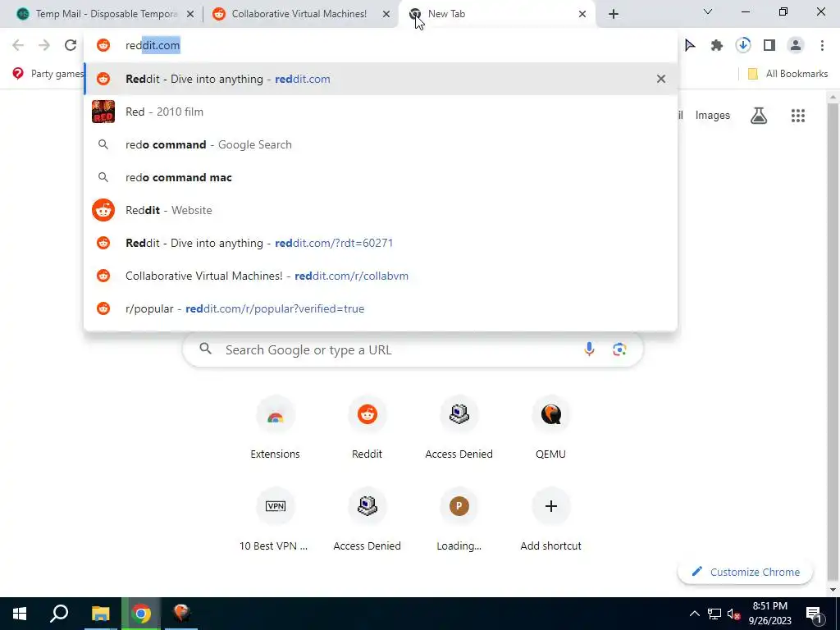Remove the highlighted Reddit suggestion with X
Screen dimensions: 840x630
click(661, 79)
